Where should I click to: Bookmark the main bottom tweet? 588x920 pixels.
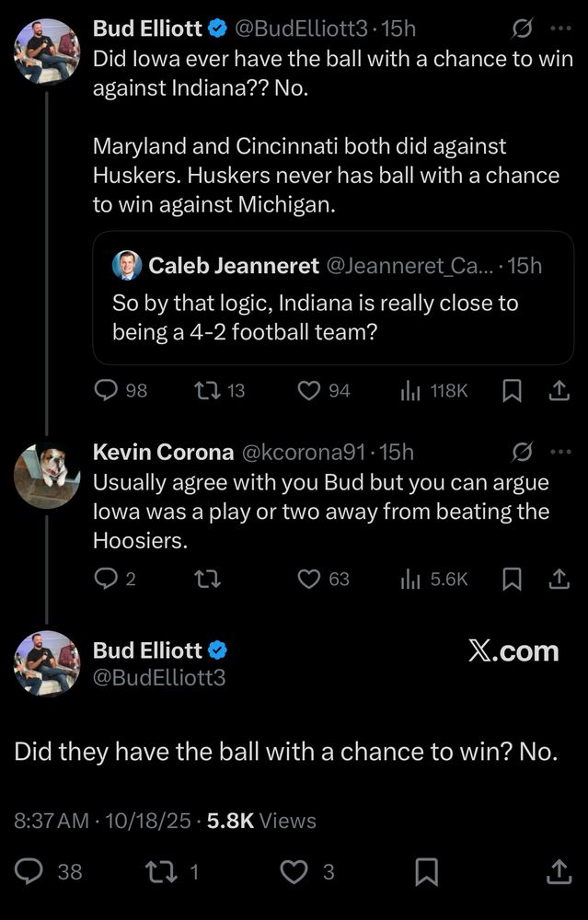point(426,871)
